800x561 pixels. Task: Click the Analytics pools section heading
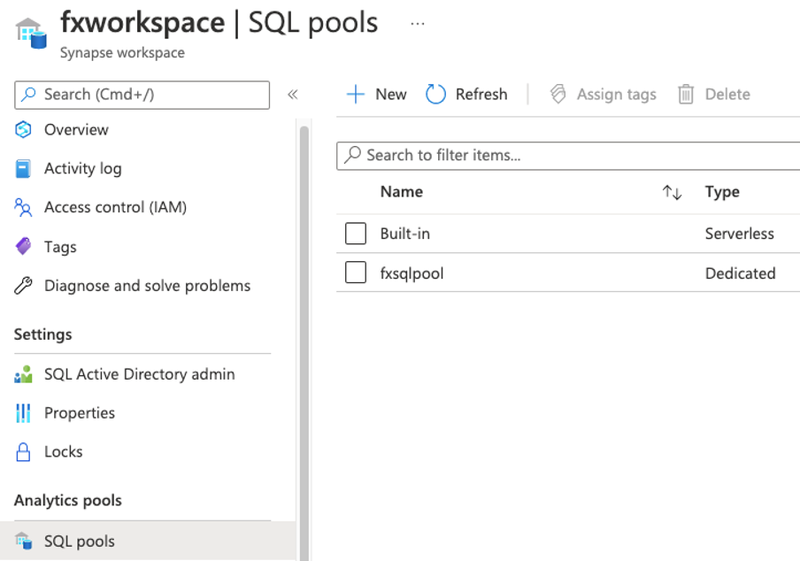click(x=68, y=500)
